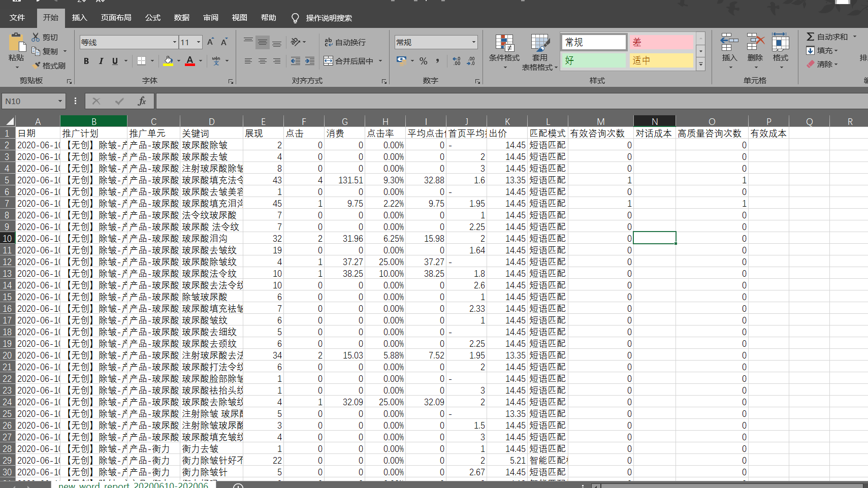Switch to Formulas (公式) tab

click(x=153, y=18)
